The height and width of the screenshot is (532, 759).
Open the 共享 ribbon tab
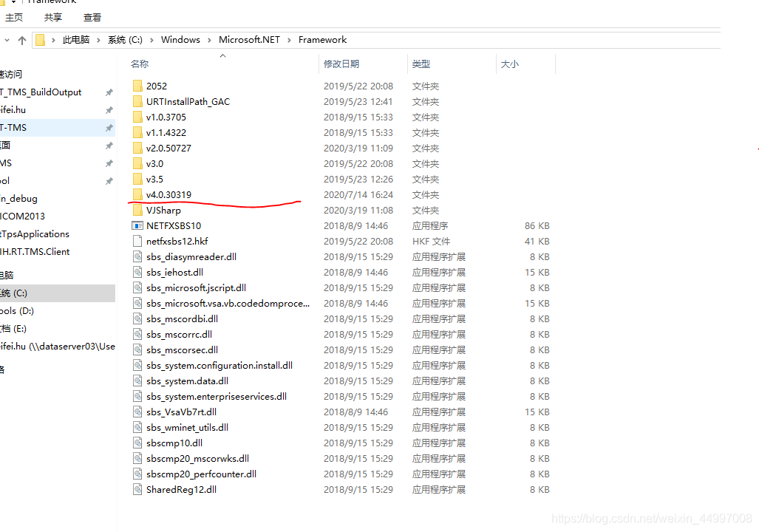tap(52, 18)
